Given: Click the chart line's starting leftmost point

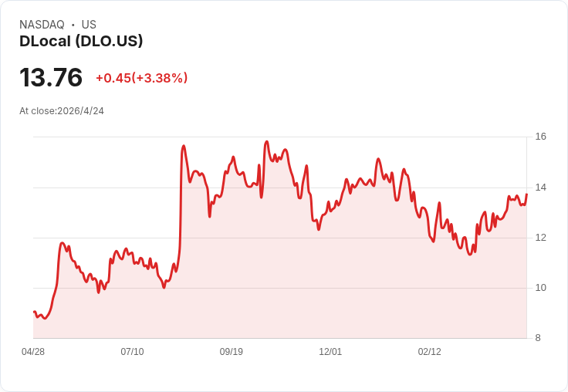Looking at the screenshot, I should coord(34,312).
